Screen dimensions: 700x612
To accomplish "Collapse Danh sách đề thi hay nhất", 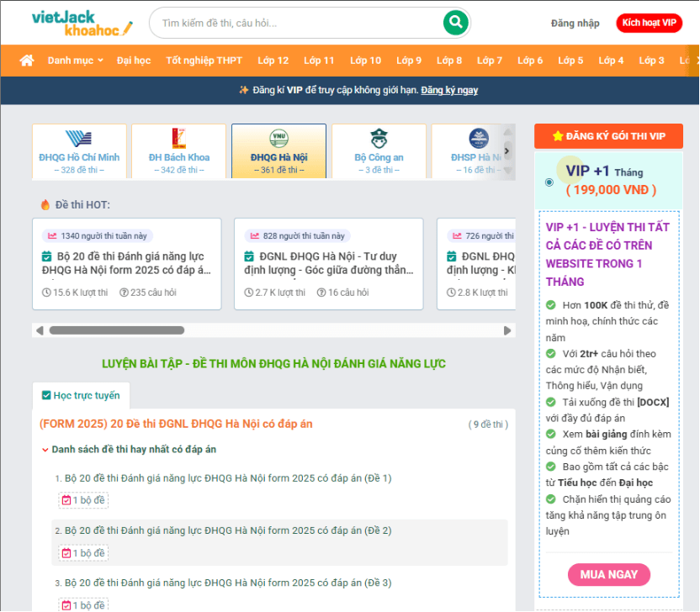I will tap(45, 450).
